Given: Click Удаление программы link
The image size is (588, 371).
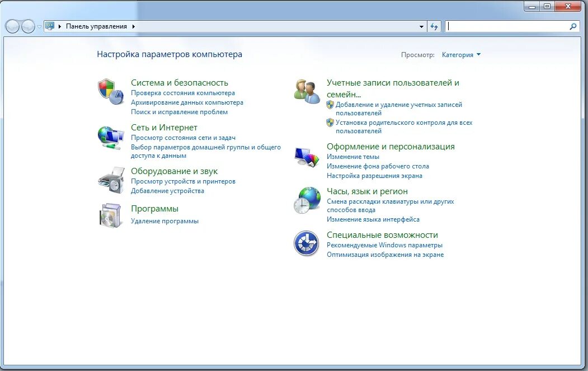Looking at the screenshot, I should 164,221.
